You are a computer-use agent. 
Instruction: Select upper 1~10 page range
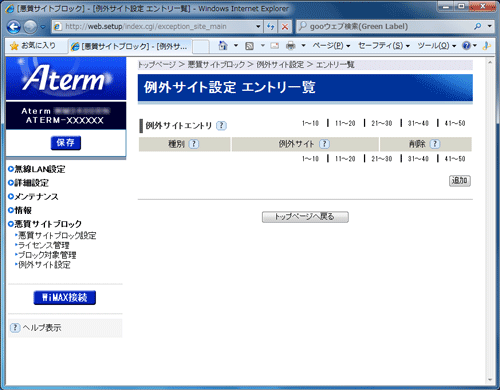[x=310, y=123]
